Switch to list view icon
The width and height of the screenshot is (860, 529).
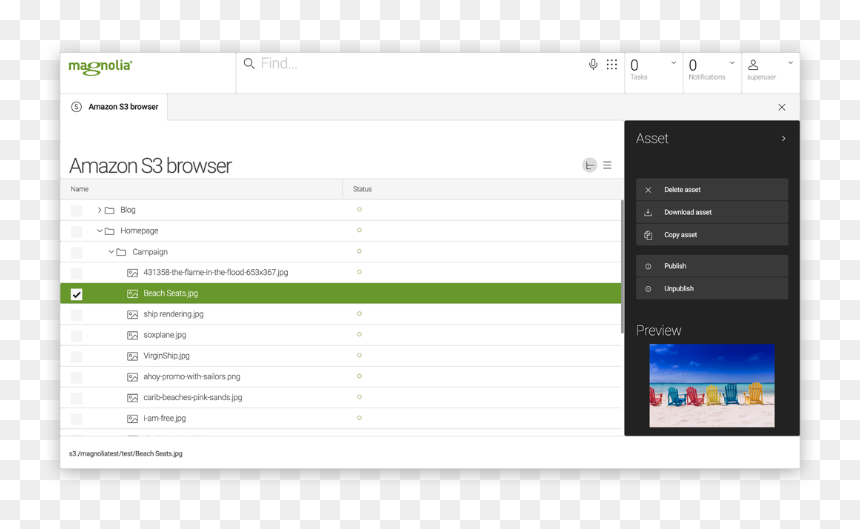607,165
